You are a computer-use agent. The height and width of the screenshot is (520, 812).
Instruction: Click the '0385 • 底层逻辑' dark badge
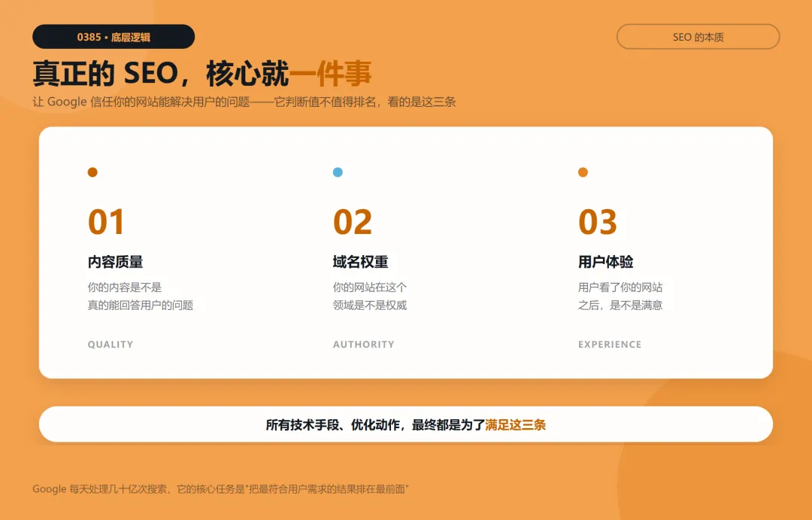[114, 37]
